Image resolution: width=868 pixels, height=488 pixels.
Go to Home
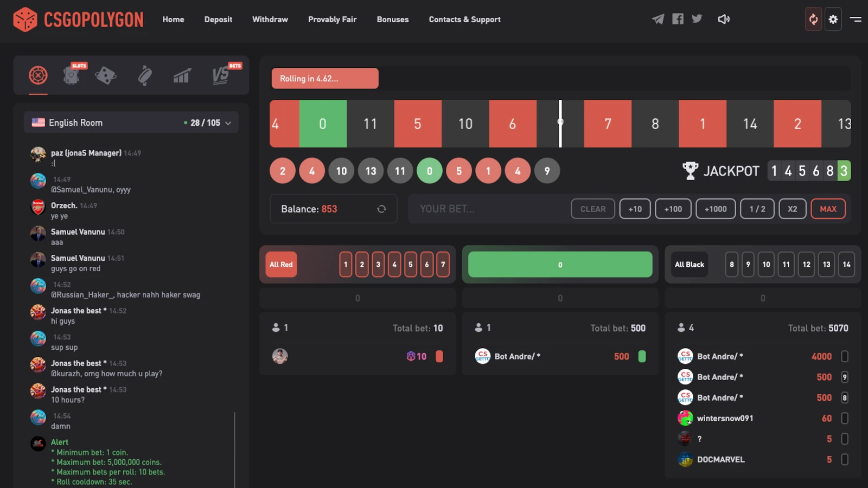point(173,20)
